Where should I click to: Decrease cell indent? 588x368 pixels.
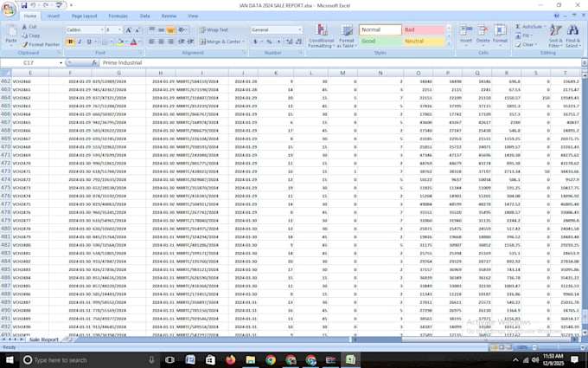click(x=181, y=42)
